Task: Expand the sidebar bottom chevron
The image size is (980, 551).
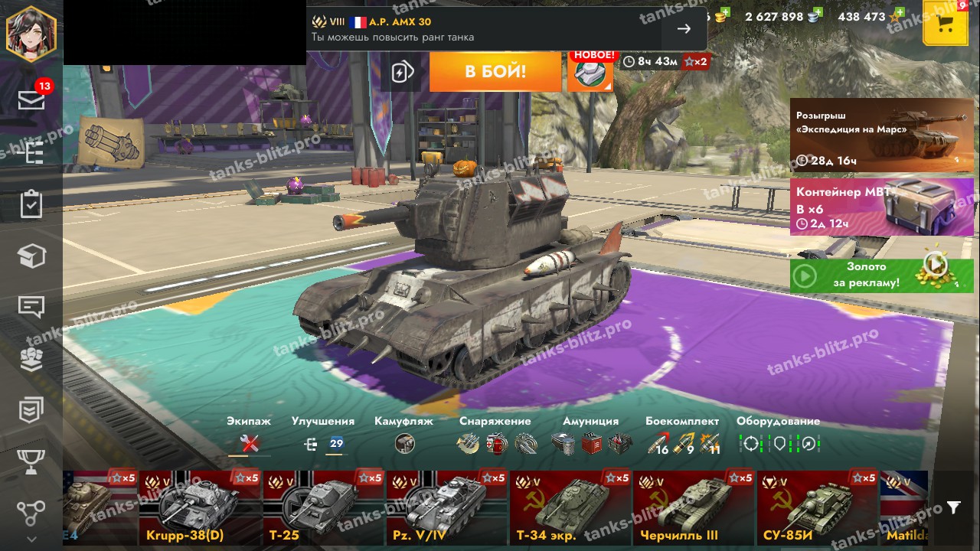Action: (x=31, y=539)
